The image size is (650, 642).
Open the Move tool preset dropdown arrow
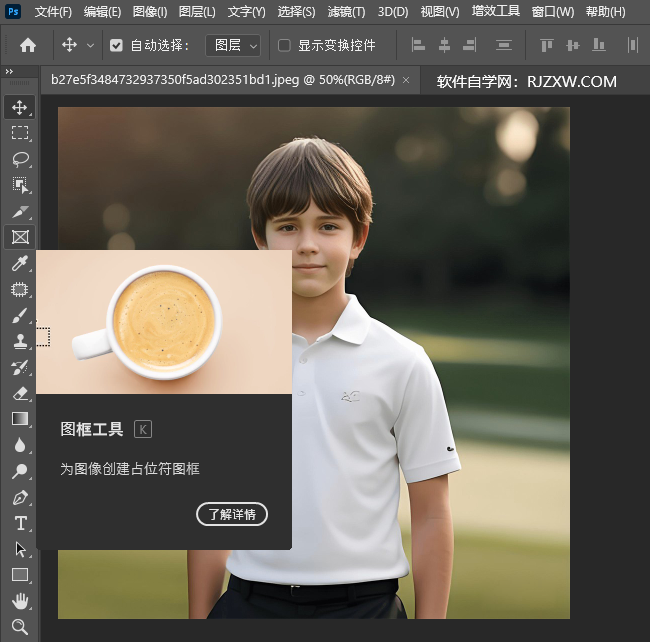tap(91, 45)
